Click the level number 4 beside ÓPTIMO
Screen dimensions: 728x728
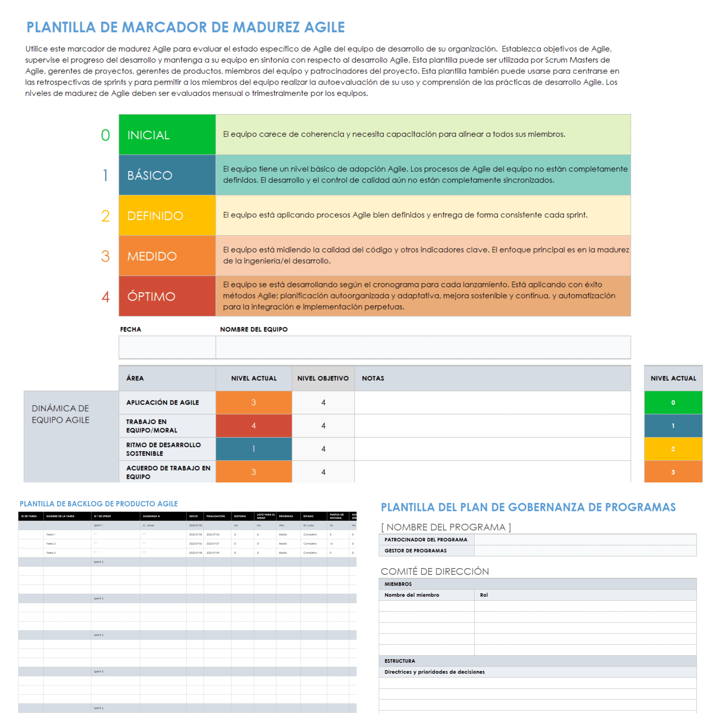click(x=105, y=297)
